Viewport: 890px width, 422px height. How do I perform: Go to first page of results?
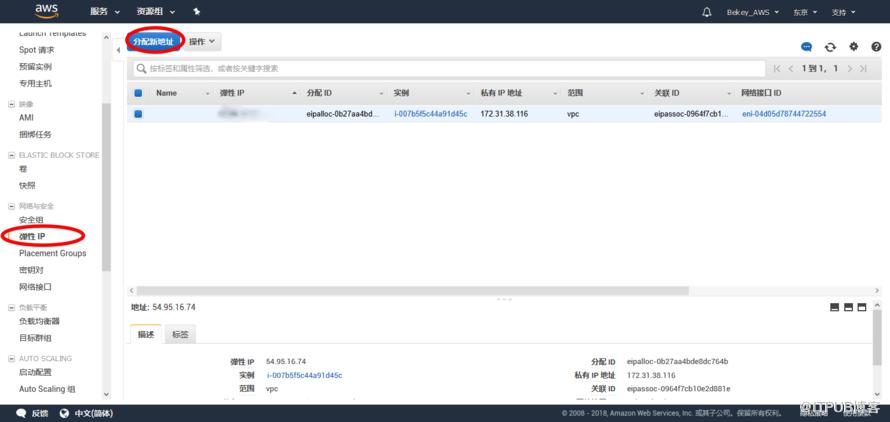click(777, 68)
